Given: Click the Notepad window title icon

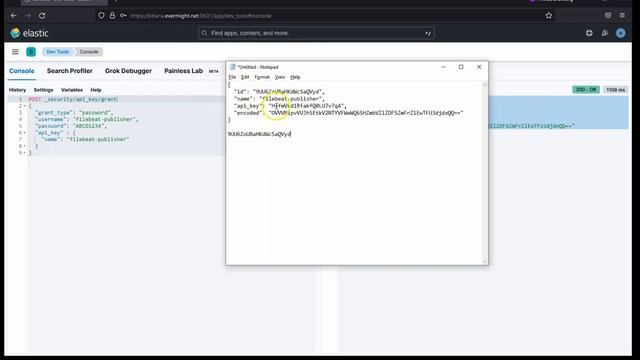Looking at the screenshot, I should click(x=232, y=67).
